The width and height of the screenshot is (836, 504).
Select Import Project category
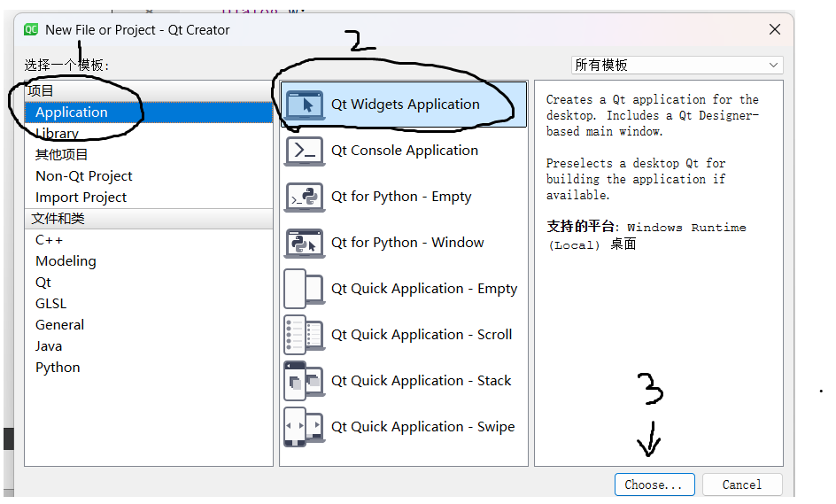149,198
